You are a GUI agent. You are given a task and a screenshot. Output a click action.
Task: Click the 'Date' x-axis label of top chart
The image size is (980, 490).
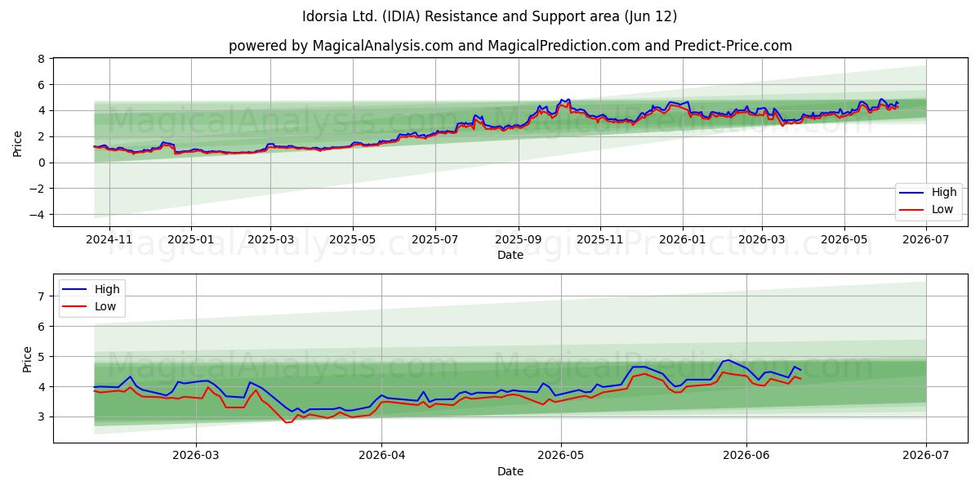tap(510, 255)
